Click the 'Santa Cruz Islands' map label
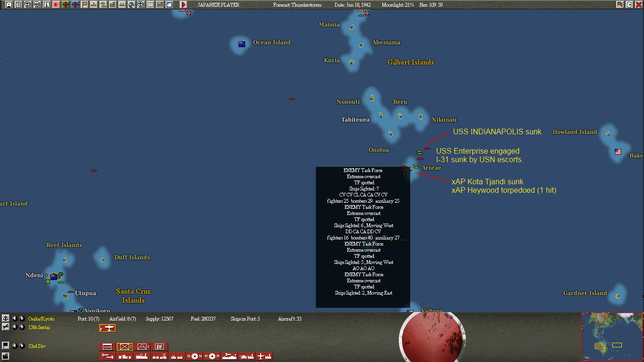The width and height of the screenshot is (644, 362). (133, 296)
